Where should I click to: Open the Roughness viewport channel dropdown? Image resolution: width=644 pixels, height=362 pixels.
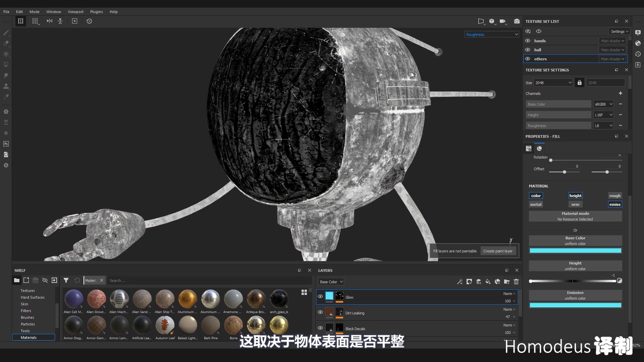(x=492, y=34)
